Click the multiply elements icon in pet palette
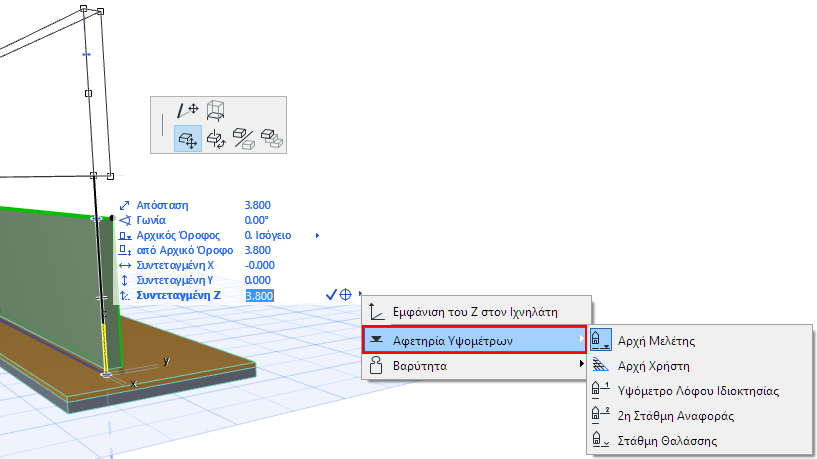The image size is (817, 459). pyautogui.click(x=271, y=139)
